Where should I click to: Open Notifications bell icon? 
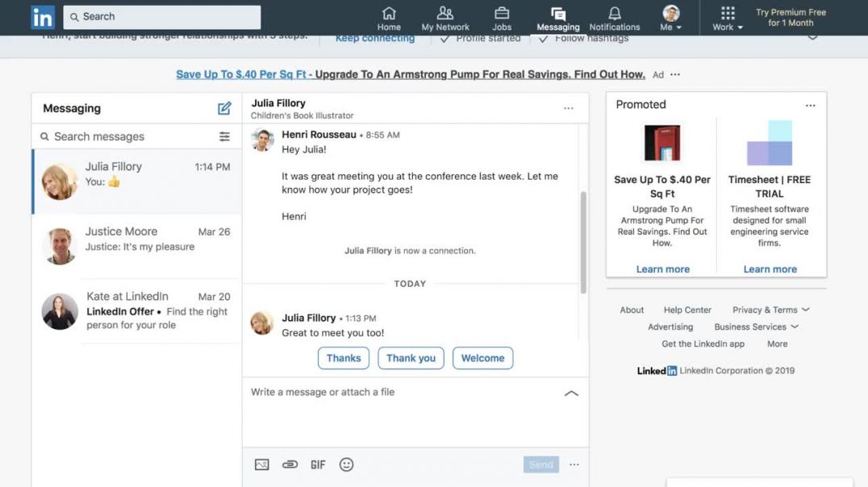coord(615,19)
